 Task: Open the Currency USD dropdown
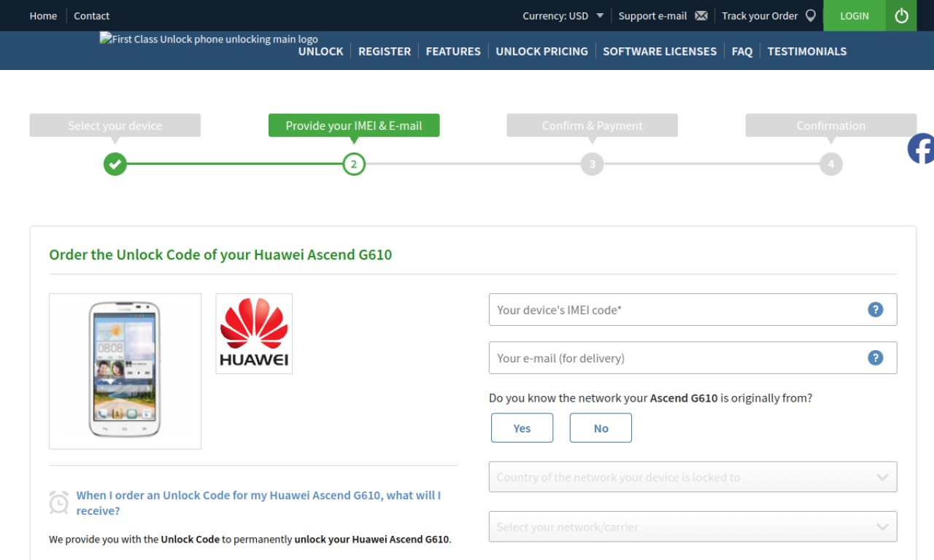coord(563,15)
